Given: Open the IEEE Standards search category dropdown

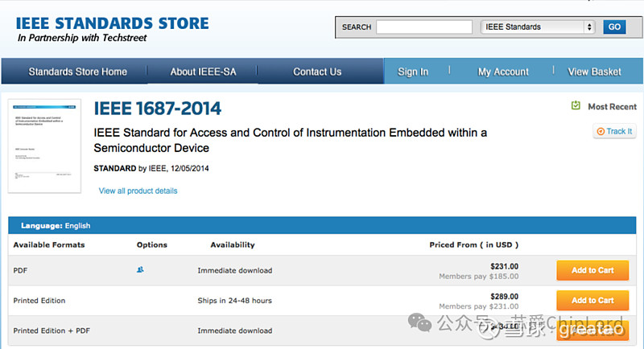Looking at the screenshot, I should [x=538, y=27].
